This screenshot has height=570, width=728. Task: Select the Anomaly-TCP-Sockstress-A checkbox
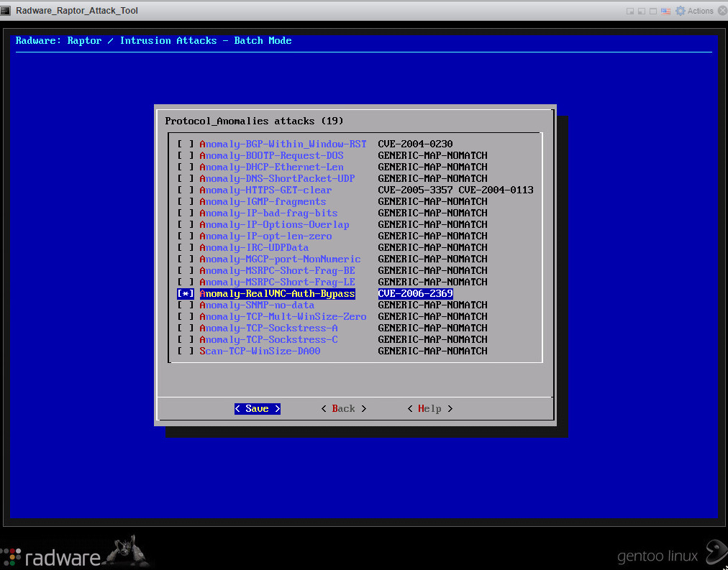tap(186, 328)
